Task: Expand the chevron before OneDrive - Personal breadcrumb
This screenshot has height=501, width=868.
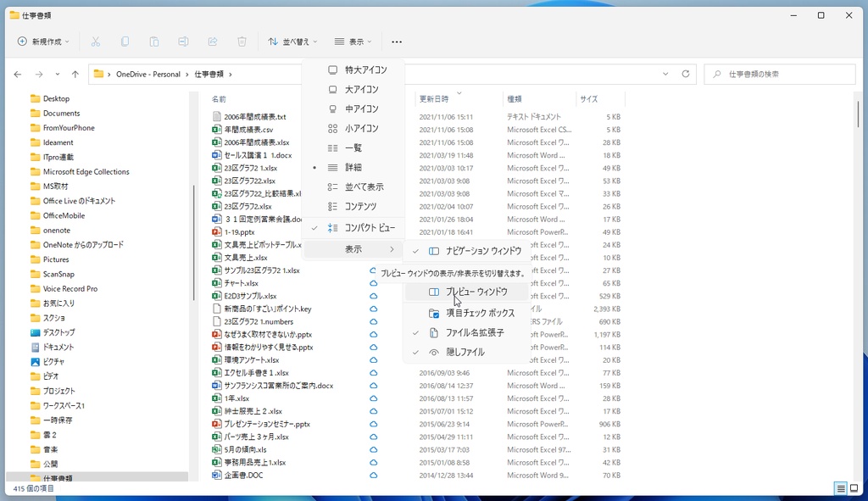Action: click(x=109, y=75)
